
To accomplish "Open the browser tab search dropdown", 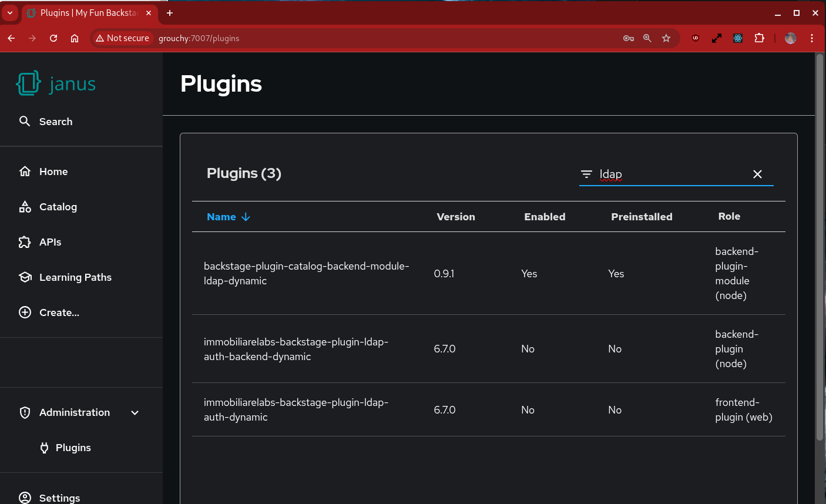I will click(x=10, y=12).
